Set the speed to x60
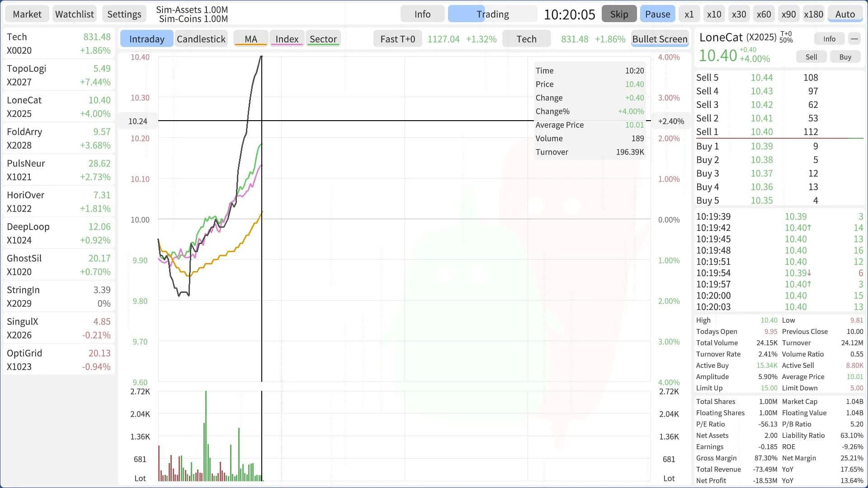 pyautogui.click(x=764, y=14)
